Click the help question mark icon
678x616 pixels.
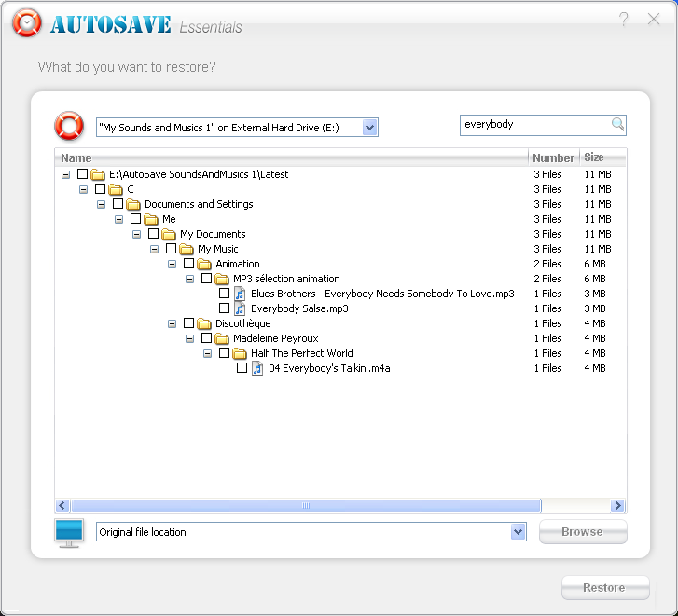(624, 20)
